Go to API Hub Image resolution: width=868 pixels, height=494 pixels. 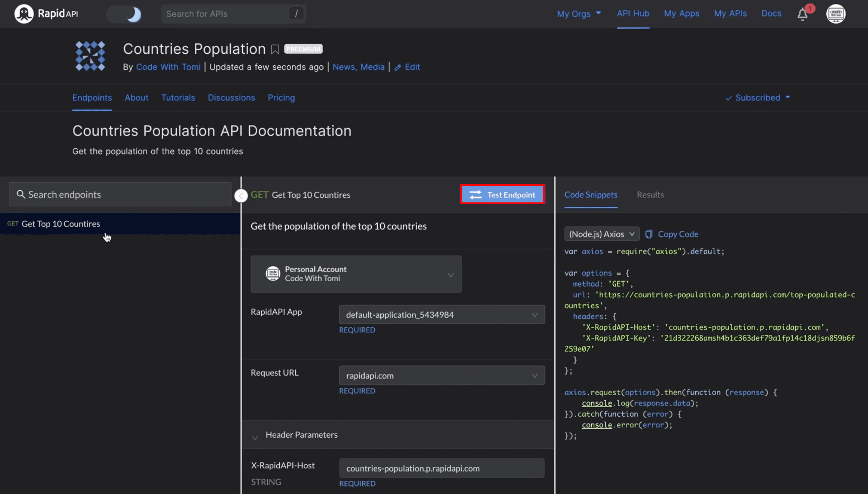633,13
